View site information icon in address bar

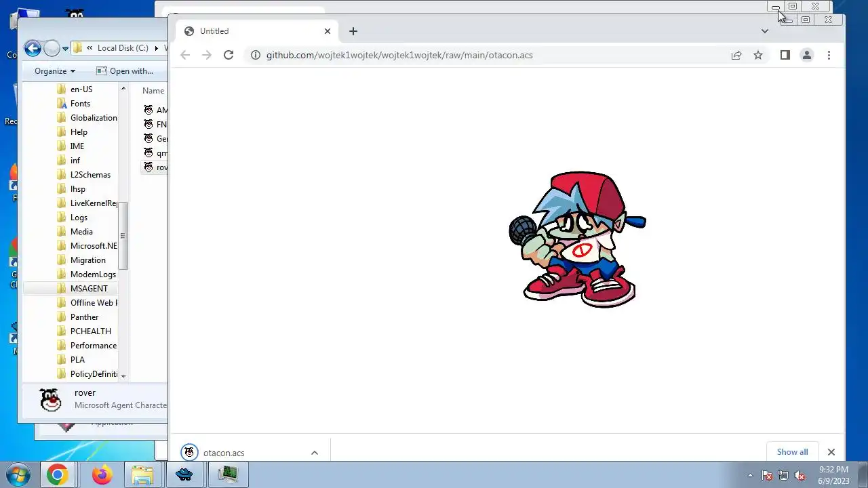(x=255, y=55)
